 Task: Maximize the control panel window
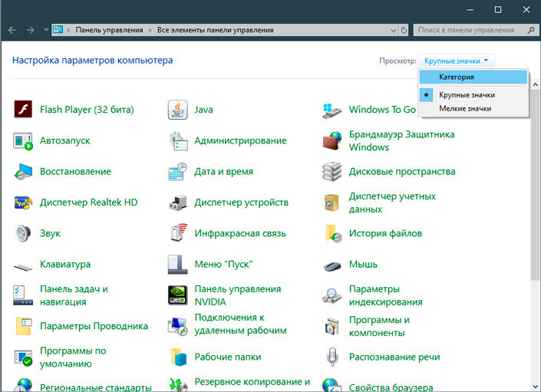coord(498,10)
